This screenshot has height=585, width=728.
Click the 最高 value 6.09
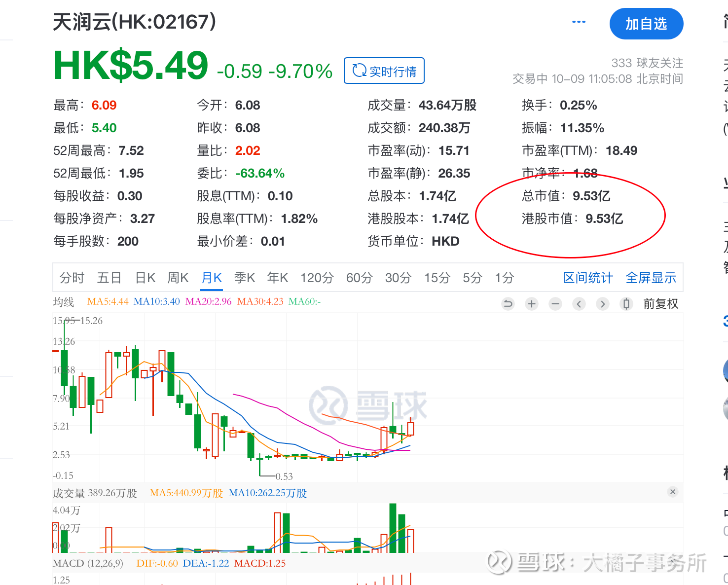click(104, 105)
